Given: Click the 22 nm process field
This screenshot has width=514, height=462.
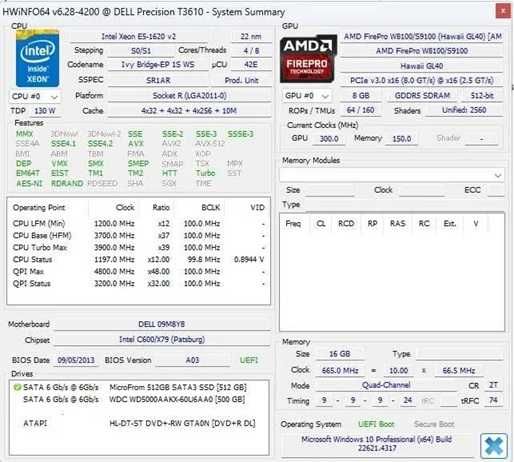Looking at the screenshot, I should click(x=251, y=36).
